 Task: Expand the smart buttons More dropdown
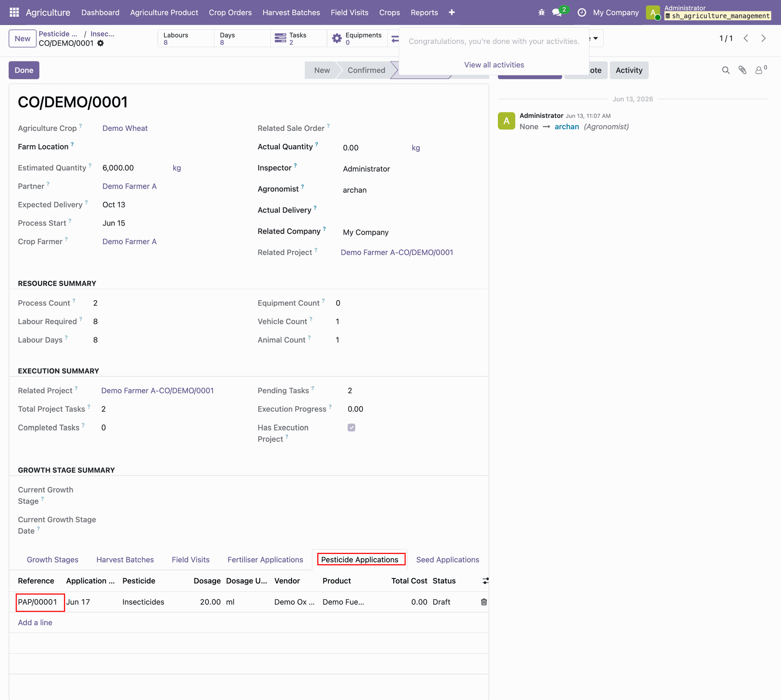(x=595, y=38)
